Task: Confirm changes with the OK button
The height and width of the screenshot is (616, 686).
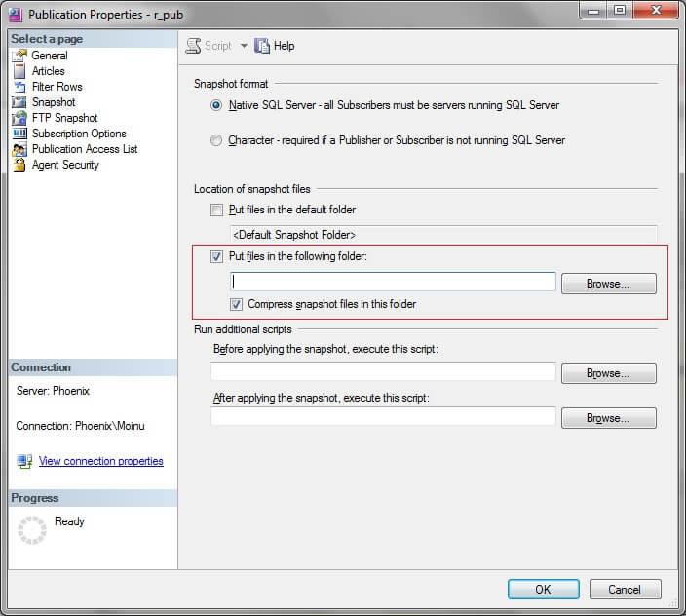Action: pos(544,590)
